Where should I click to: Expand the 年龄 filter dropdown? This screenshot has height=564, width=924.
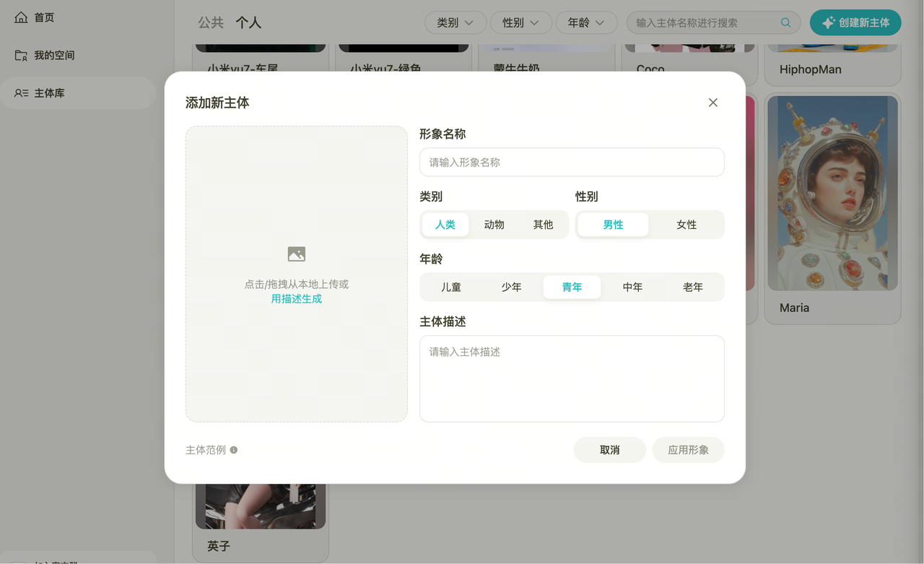585,23
